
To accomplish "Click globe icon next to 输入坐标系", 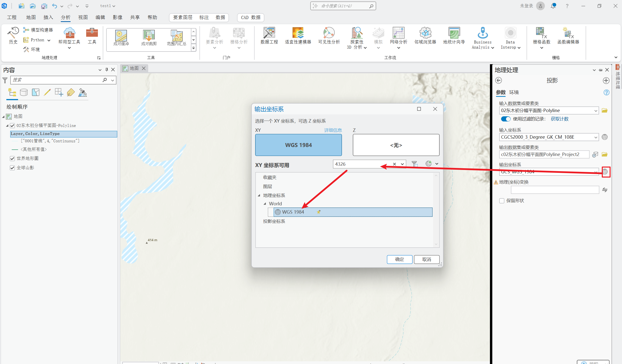I will (x=604, y=137).
